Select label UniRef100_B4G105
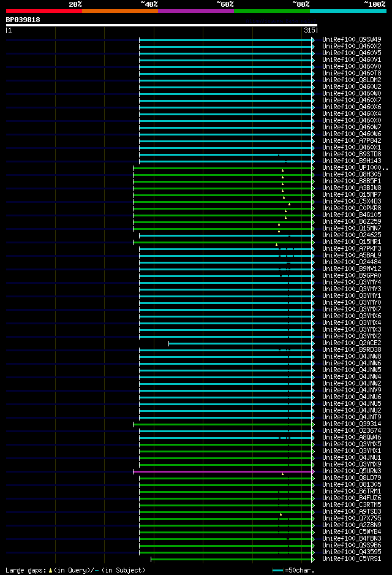 352,215
